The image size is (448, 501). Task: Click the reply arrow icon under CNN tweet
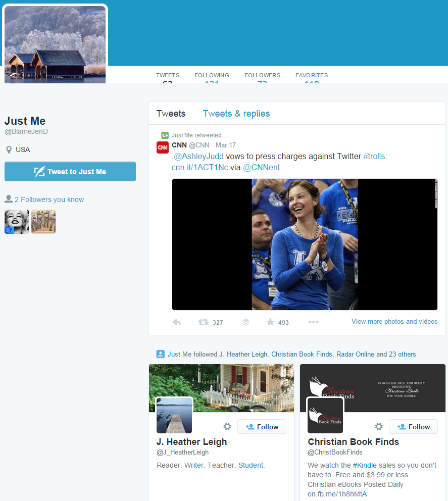coord(177,322)
